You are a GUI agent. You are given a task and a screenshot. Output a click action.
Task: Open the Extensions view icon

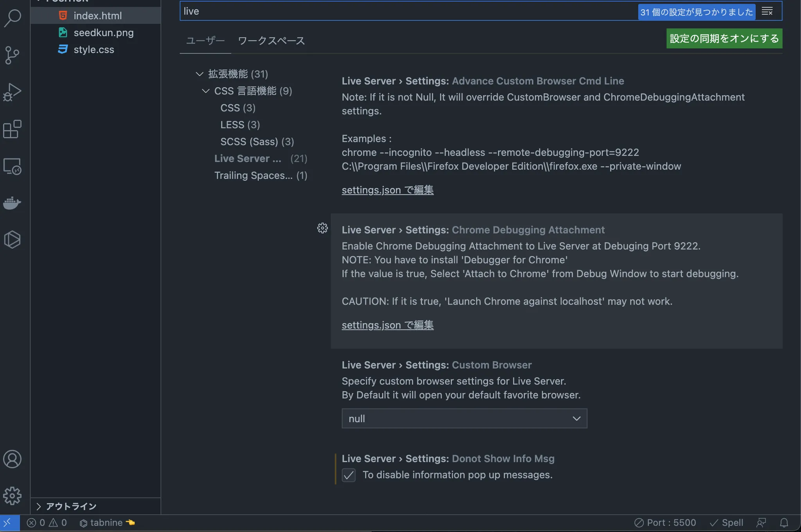[13, 129]
